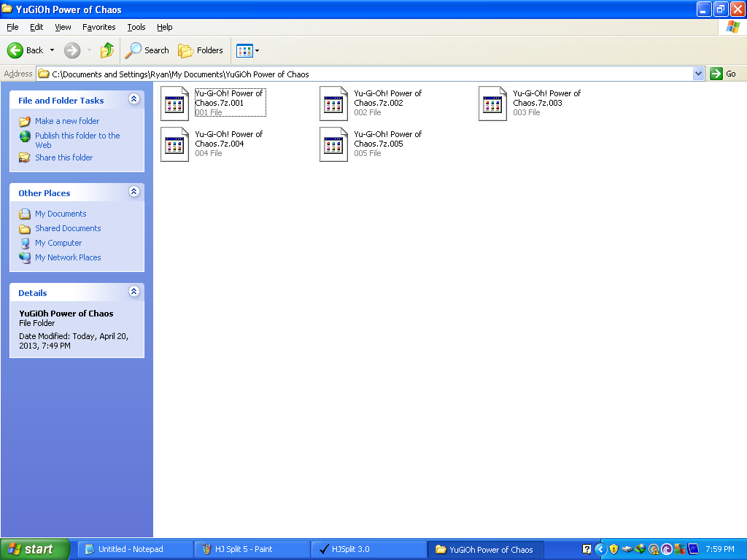747x560 pixels.
Task: Click the Go button next to address bar
Action: 723,74
